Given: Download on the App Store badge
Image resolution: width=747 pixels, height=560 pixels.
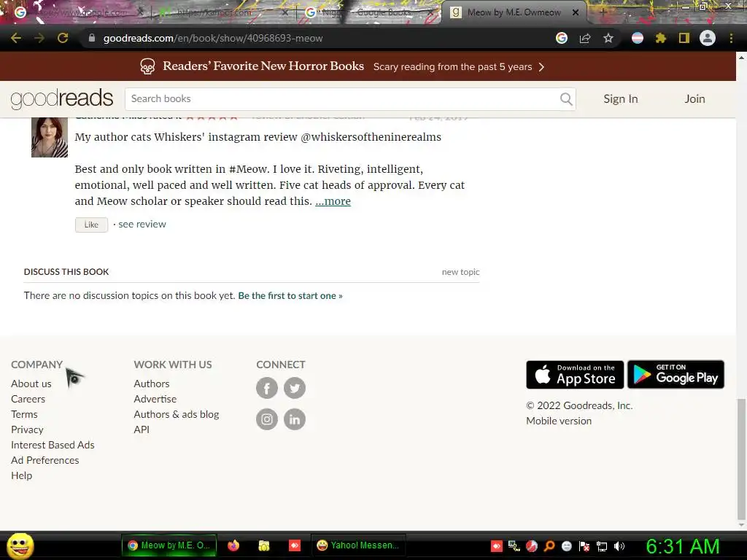Looking at the screenshot, I should pyautogui.click(x=575, y=375).
